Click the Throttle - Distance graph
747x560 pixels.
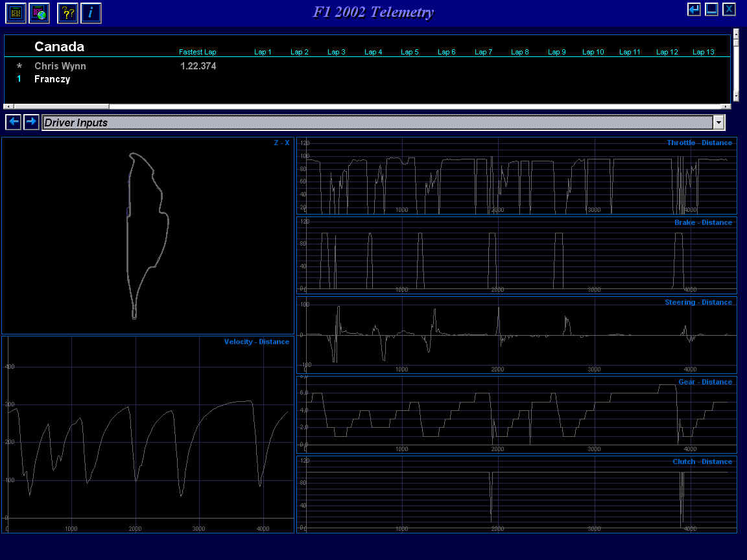coord(516,176)
